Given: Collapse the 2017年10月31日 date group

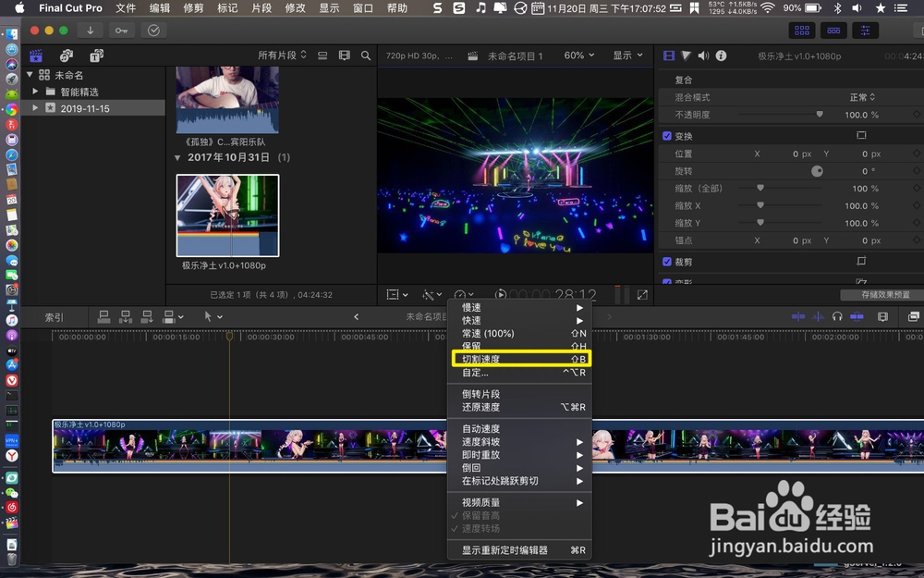Looking at the screenshot, I should tap(177, 158).
